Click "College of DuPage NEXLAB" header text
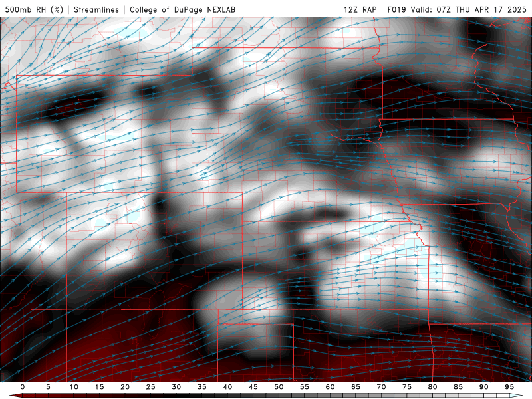The width and height of the screenshot is (532, 399). [182, 9]
